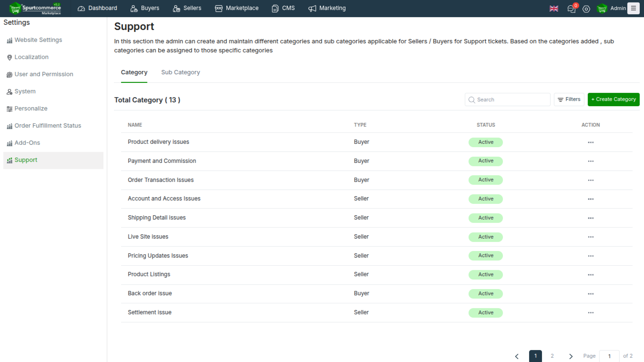This screenshot has height=362, width=644.
Task: Click the 'Total Category ( 13 )' heading
Action: point(147,100)
